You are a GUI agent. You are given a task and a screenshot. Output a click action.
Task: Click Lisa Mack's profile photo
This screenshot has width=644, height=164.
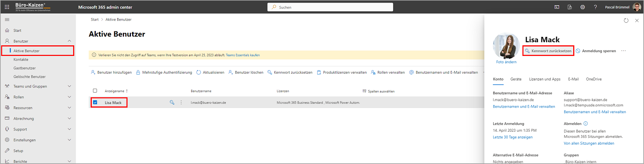pyautogui.click(x=506, y=46)
